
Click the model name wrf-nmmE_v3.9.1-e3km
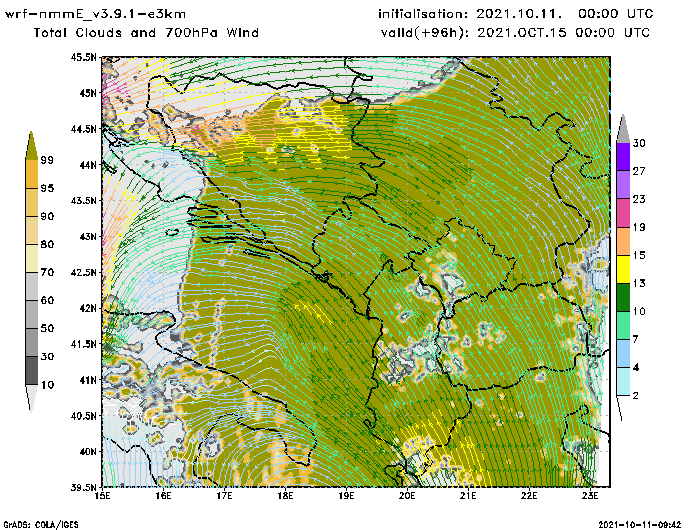[95, 14]
